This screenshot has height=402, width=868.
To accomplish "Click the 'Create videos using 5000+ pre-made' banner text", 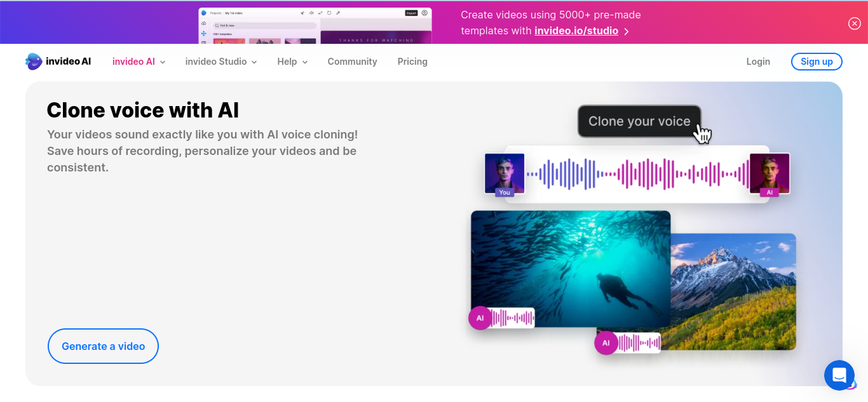I will click(551, 15).
